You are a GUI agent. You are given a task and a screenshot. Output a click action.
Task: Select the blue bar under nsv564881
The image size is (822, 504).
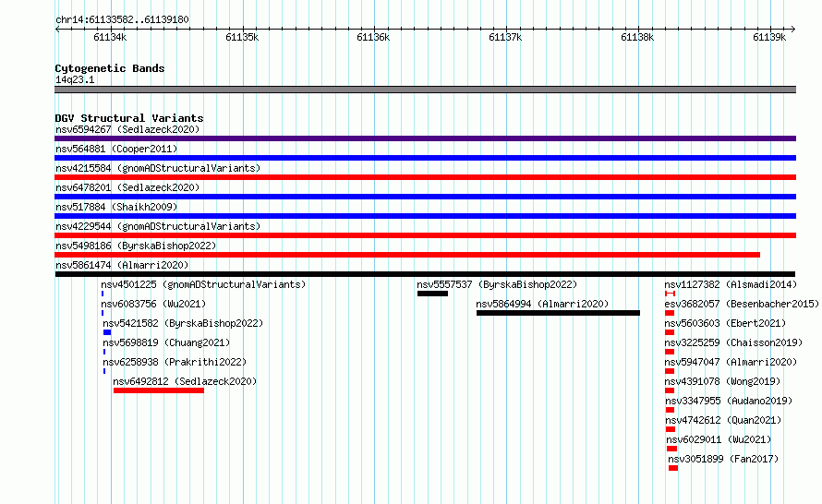pos(425,158)
